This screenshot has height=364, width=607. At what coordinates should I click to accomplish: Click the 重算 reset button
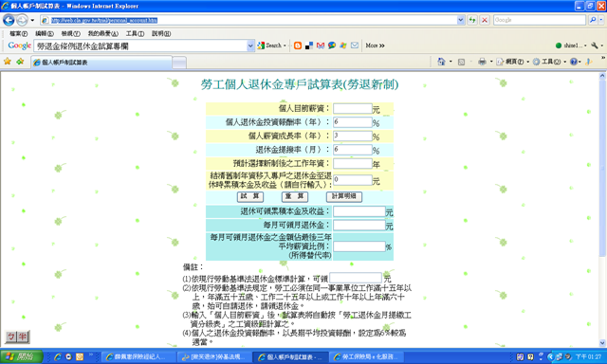click(x=295, y=196)
